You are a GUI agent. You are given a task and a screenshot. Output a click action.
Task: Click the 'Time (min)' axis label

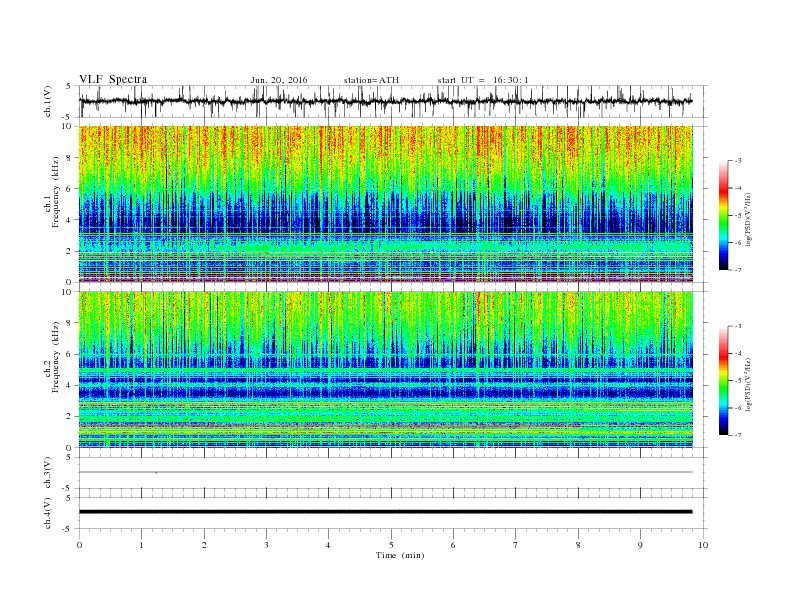pyautogui.click(x=400, y=555)
